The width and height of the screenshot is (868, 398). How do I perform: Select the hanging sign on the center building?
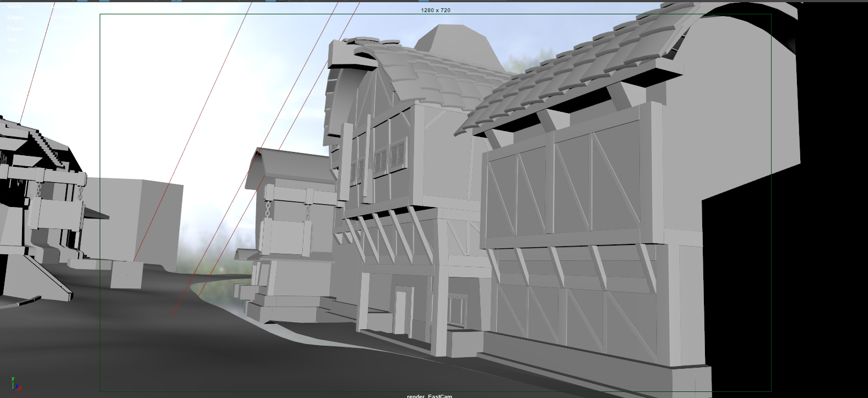point(285,237)
